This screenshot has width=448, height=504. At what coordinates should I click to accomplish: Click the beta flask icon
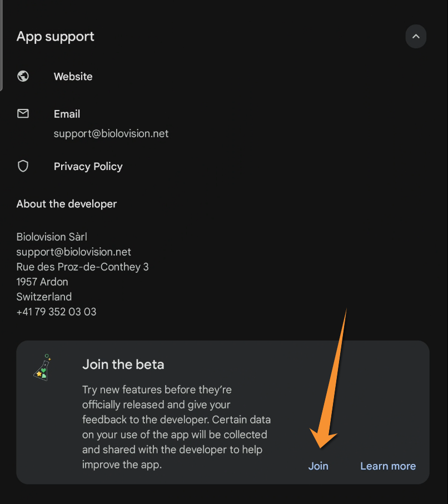[41, 368]
